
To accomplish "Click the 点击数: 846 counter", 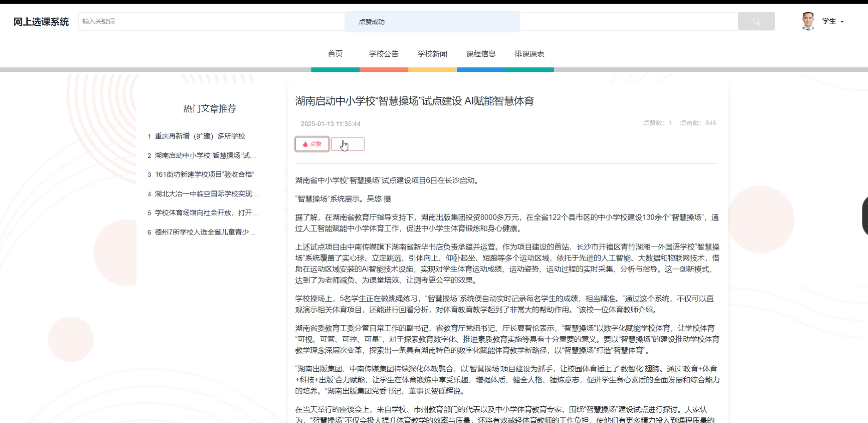I will [x=698, y=123].
